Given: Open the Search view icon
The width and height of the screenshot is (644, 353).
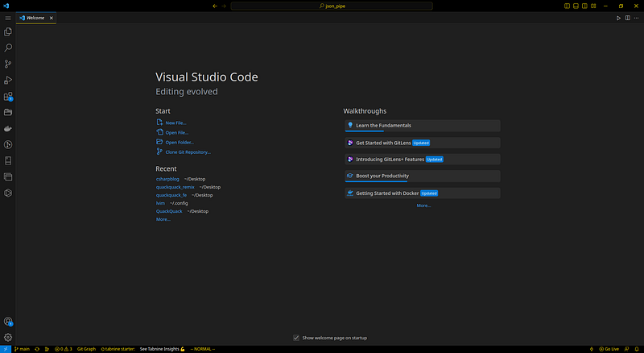Looking at the screenshot, I should [x=8, y=48].
